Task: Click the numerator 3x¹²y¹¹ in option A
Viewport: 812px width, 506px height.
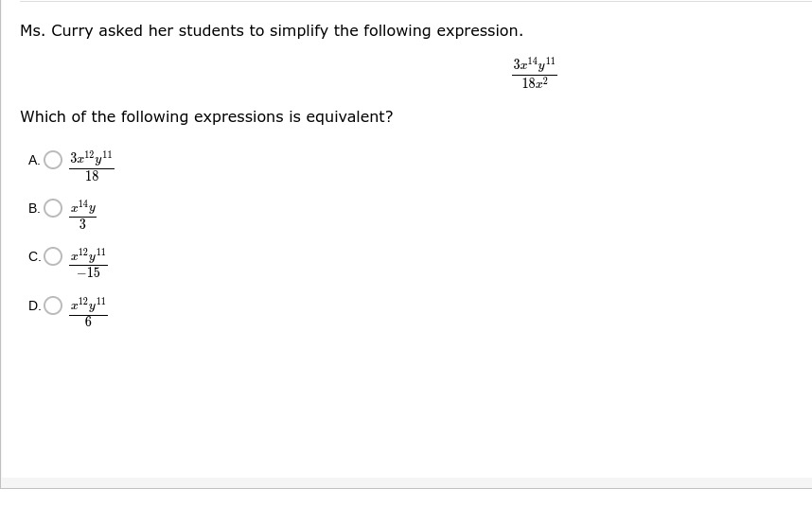Action: click(91, 158)
